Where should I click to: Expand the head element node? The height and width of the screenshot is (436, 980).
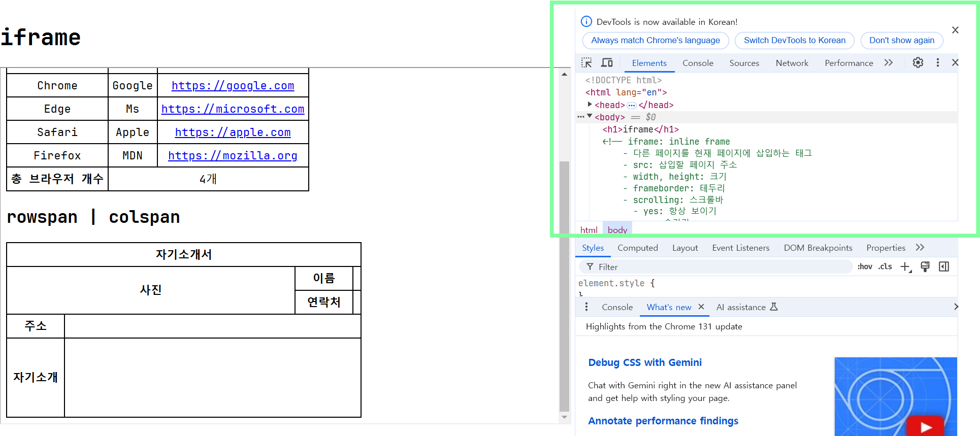(590, 105)
